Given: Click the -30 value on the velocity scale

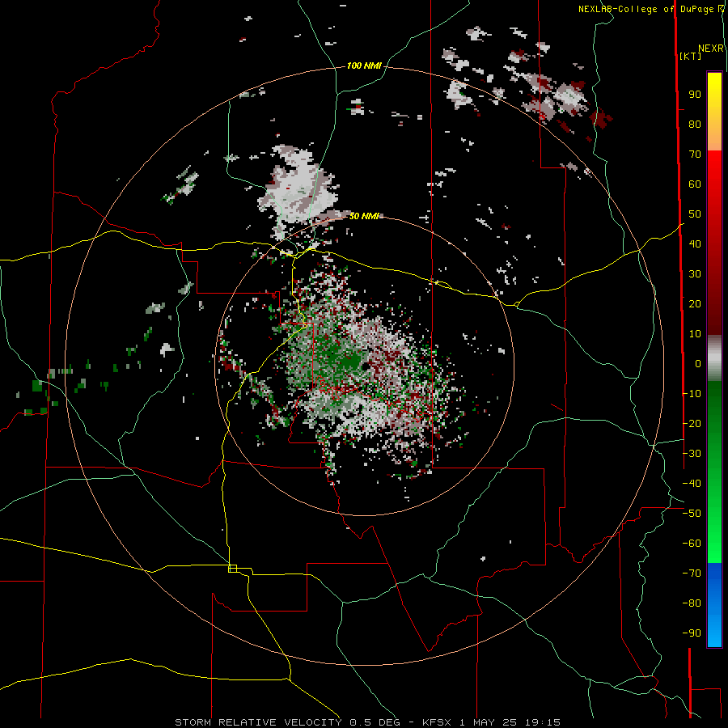Looking at the screenshot, I should pos(692,454).
